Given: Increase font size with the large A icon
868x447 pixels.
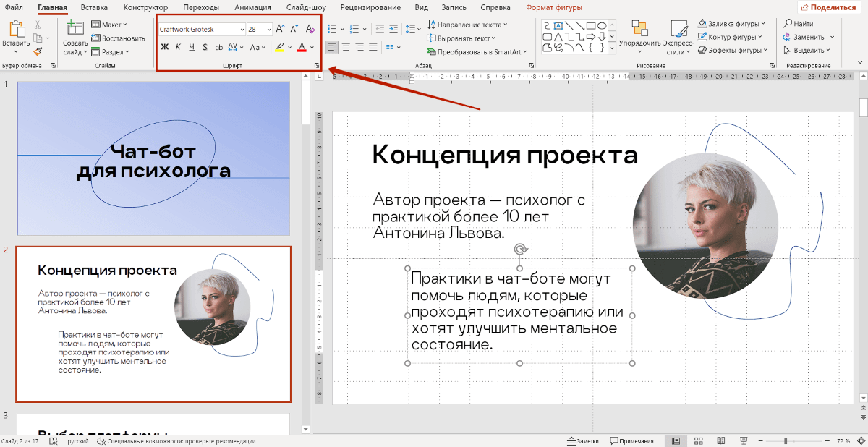Looking at the screenshot, I should (280, 29).
